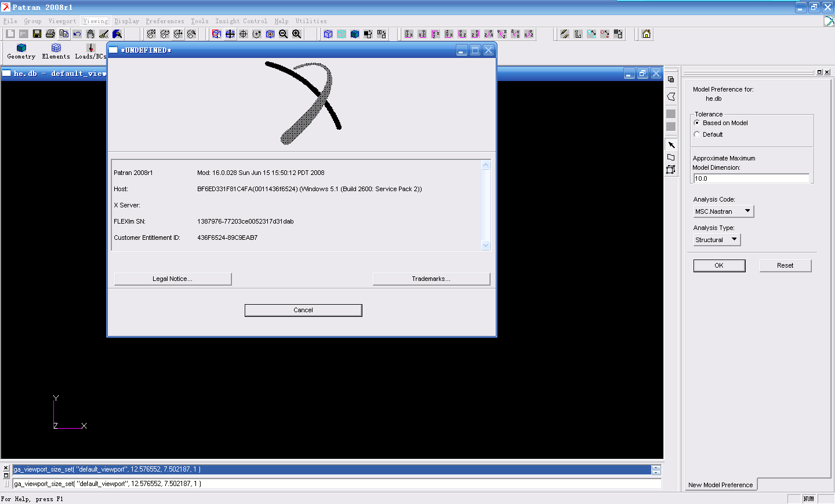Screen dimensions: 835x504
Task: Select the zoom out magnifier icon
Action: (x=284, y=34)
